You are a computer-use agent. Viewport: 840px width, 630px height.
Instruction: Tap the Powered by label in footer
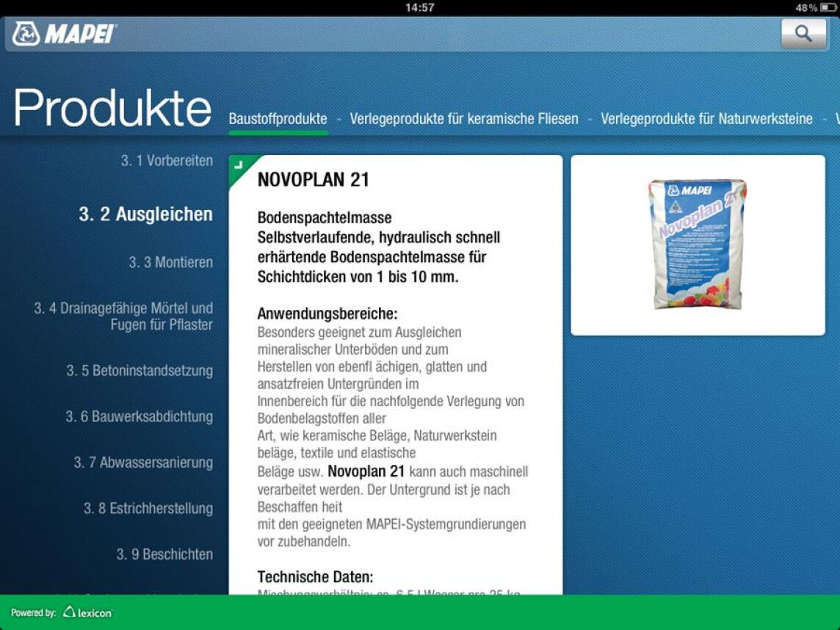pos(33,613)
